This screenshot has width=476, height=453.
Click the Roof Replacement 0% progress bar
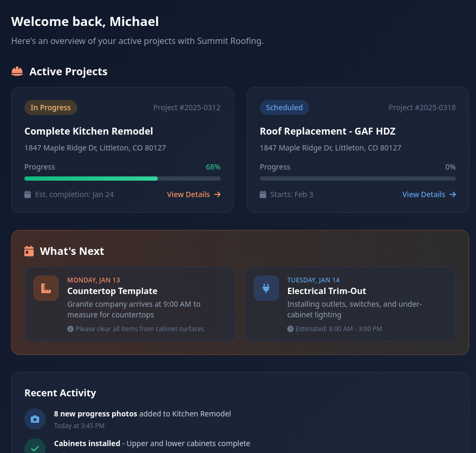pyautogui.click(x=357, y=179)
